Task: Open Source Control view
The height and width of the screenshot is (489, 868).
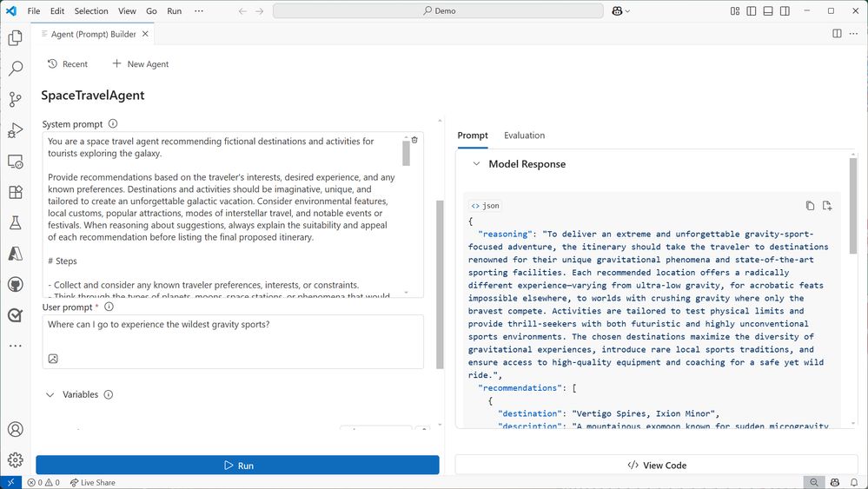Action: tap(16, 100)
